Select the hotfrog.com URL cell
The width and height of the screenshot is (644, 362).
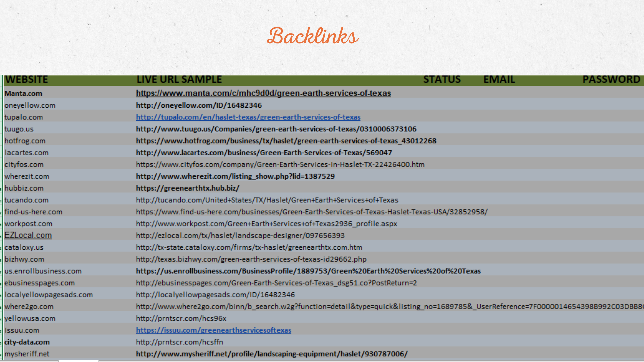[x=286, y=141]
